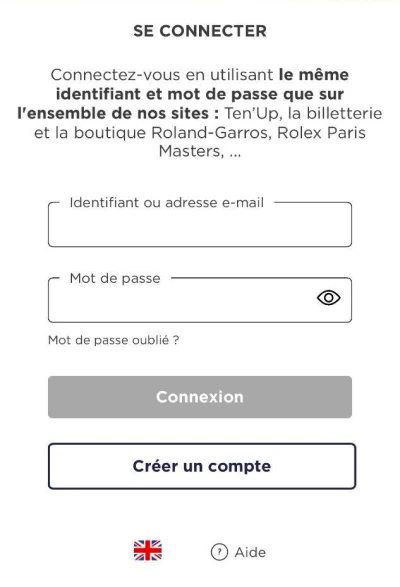This screenshot has width=400, height=587.
Task: Submit login with the grey Connexion button
Action: [200, 397]
